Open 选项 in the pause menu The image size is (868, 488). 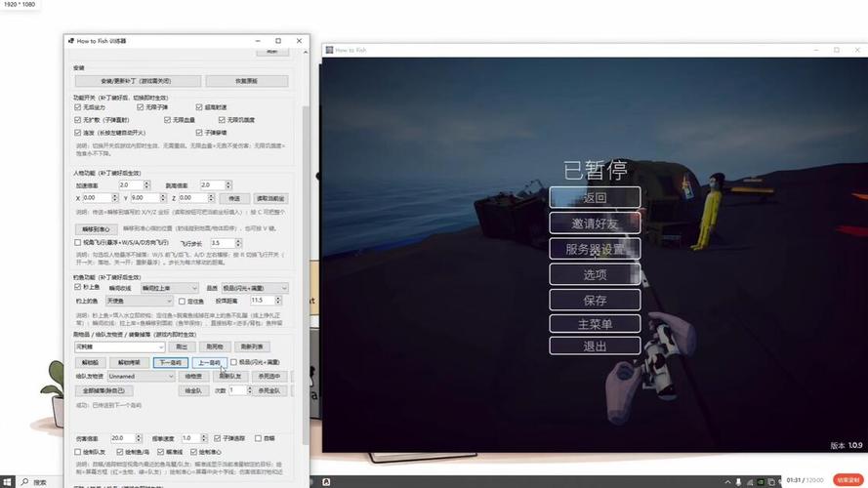click(x=595, y=274)
